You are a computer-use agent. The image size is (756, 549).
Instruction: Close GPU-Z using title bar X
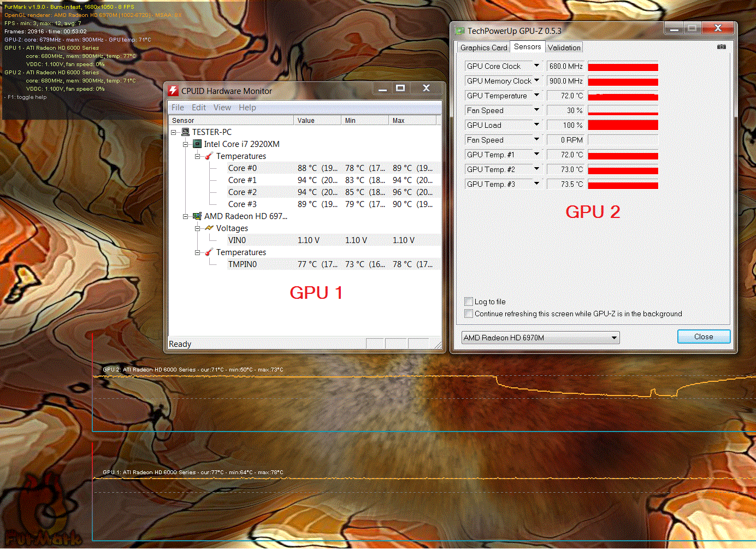718,28
